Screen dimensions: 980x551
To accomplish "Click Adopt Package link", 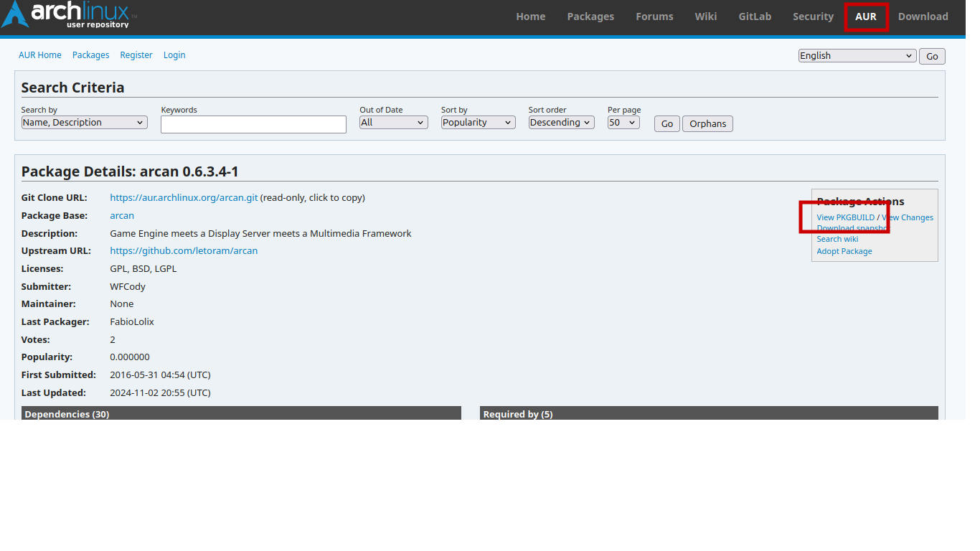I will 844,252.
